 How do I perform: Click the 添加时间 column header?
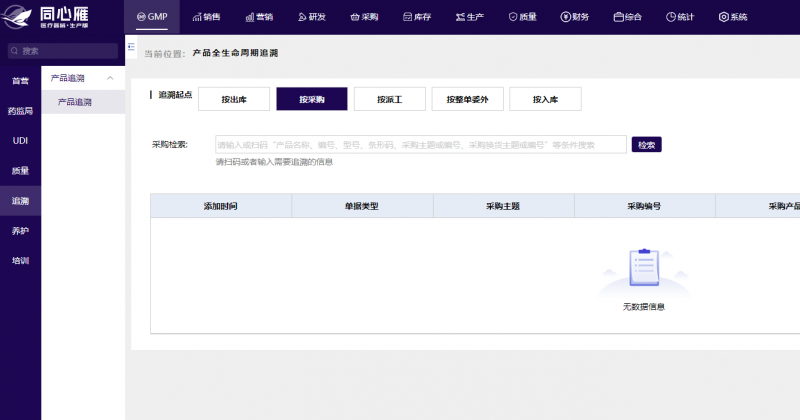[x=220, y=206]
